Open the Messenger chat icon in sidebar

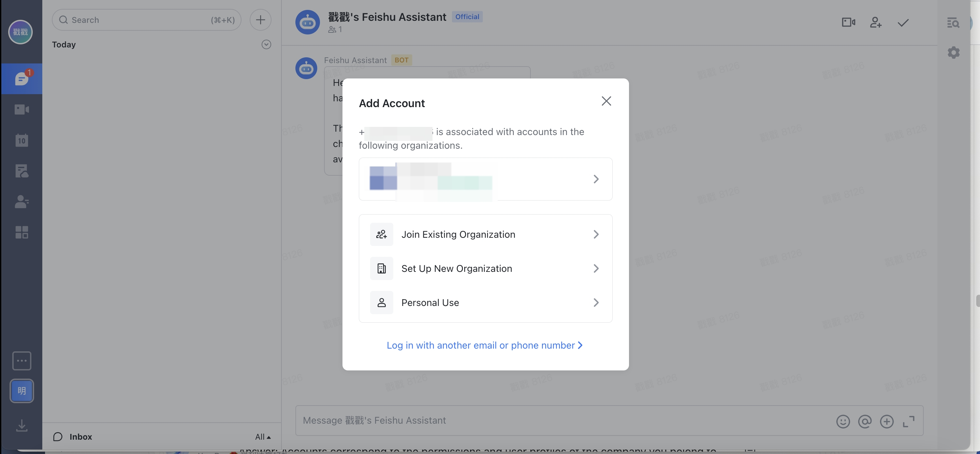[22, 79]
